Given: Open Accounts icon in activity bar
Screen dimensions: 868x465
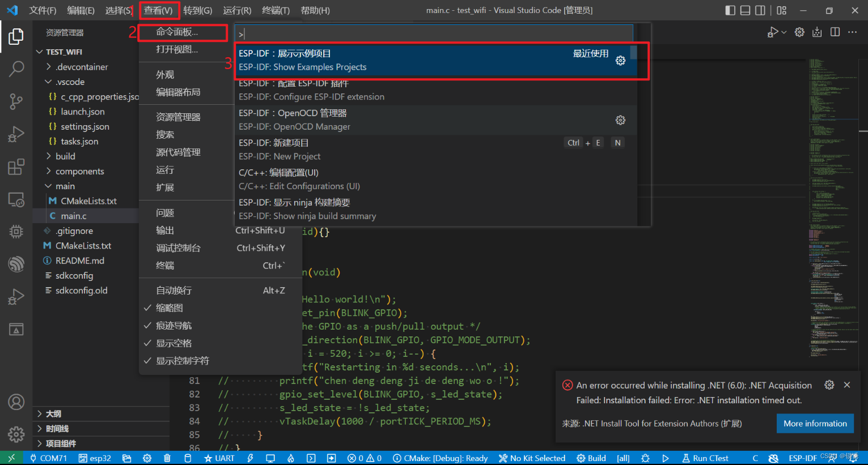Looking at the screenshot, I should tap(16, 402).
